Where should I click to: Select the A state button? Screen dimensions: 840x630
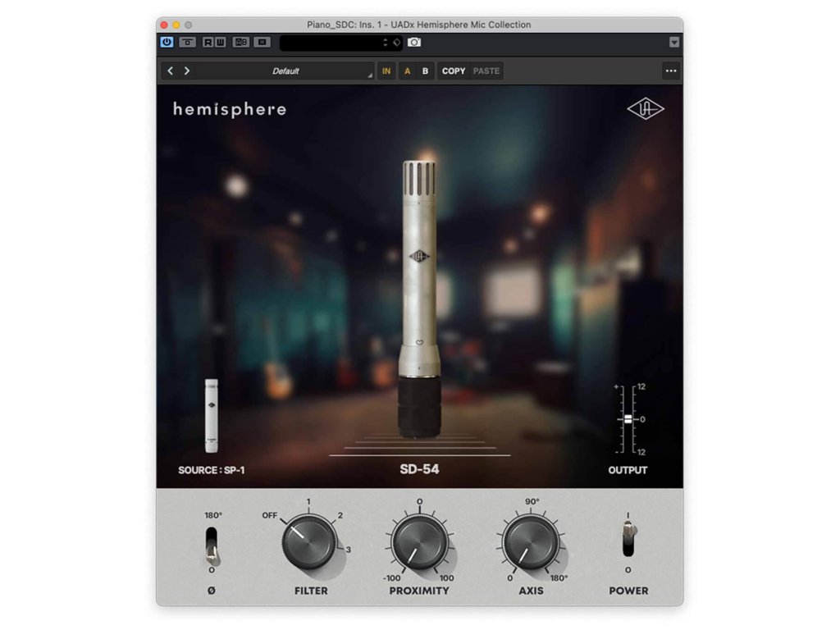[407, 71]
